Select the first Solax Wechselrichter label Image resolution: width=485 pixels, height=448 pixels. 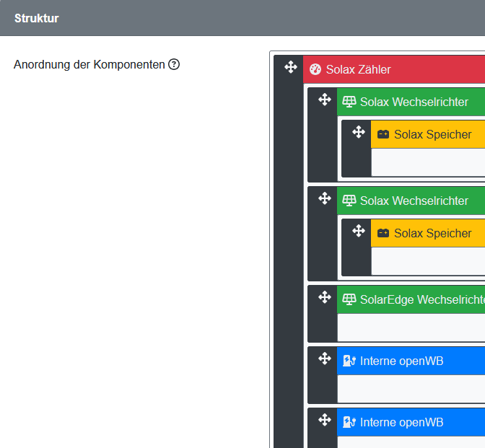[414, 102]
